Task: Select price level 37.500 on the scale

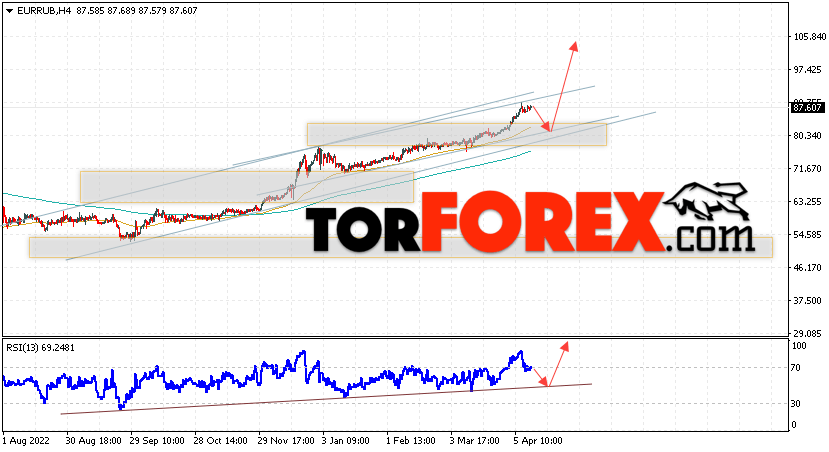Action: click(810, 301)
